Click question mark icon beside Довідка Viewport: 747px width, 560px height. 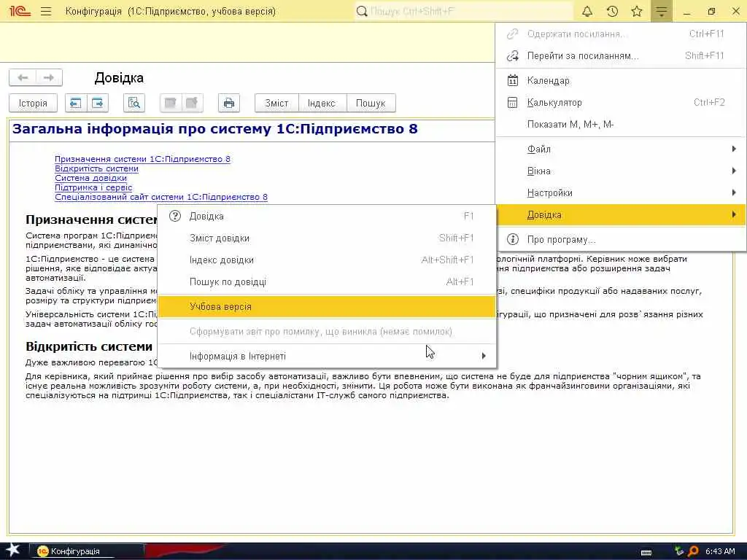(x=175, y=216)
